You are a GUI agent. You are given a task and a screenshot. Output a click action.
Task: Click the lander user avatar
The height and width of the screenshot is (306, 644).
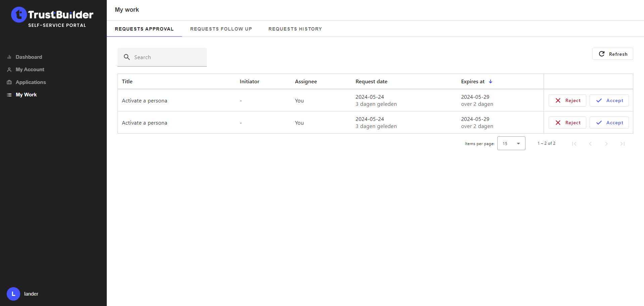(13, 294)
